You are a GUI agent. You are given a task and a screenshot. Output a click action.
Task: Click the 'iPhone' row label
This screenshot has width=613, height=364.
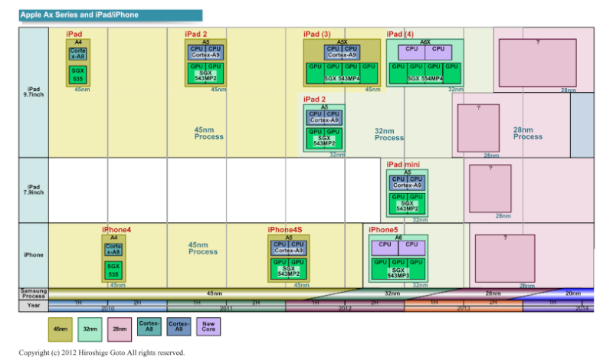coord(34,255)
